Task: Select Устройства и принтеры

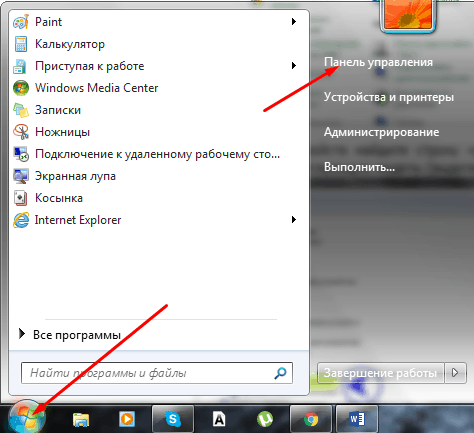Action: click(x=389, y=97)
